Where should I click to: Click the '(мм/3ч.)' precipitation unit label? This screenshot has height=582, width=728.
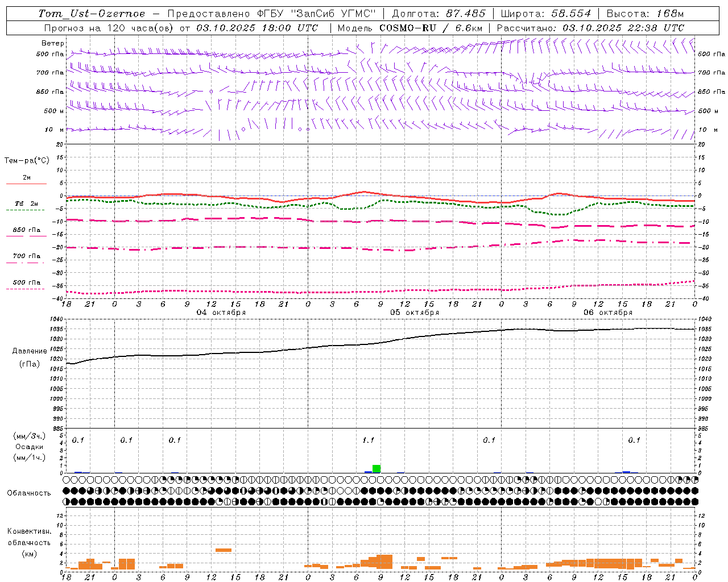coord(30,436)
